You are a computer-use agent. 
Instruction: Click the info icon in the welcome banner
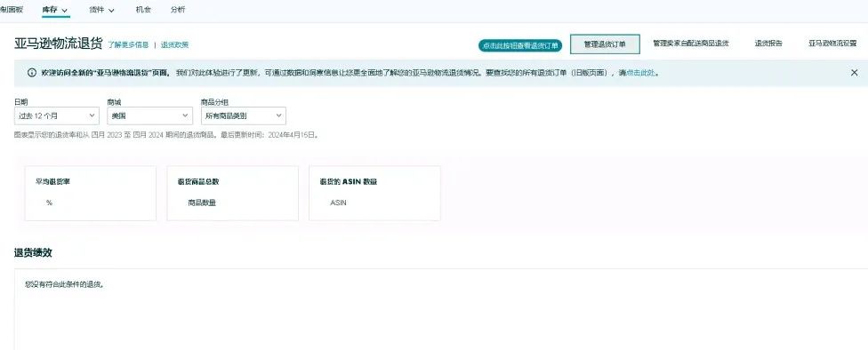point(31,73)
